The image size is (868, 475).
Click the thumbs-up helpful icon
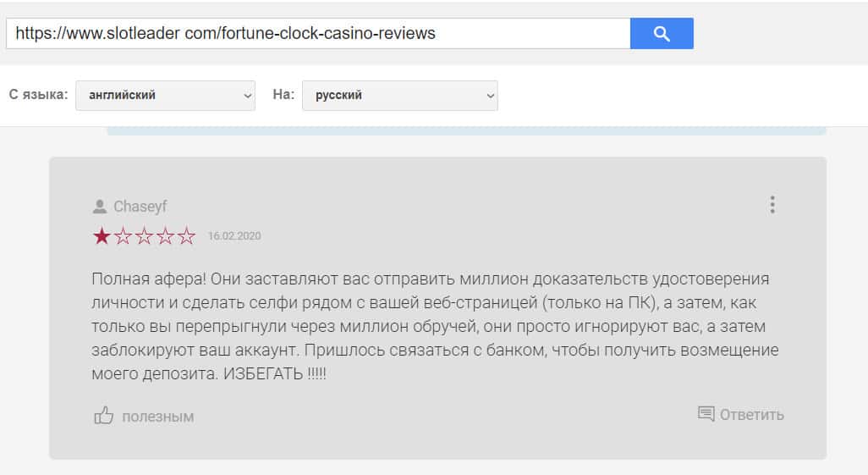click(x=103, y=416)
